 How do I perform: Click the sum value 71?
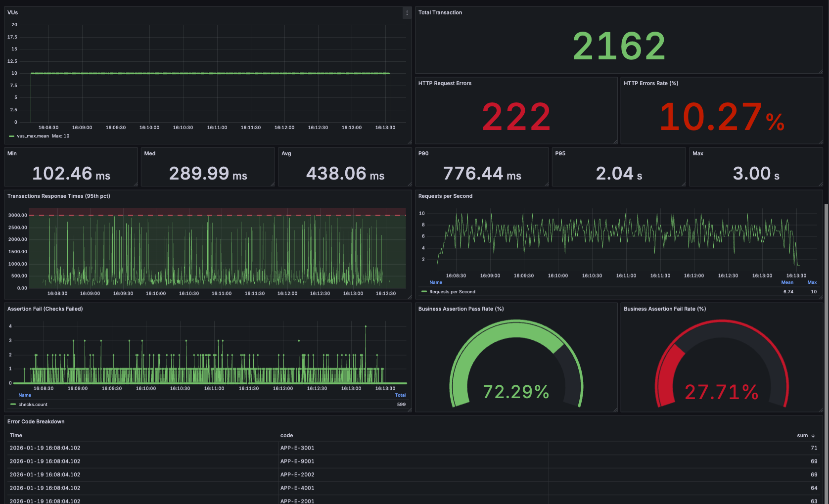[814, 448]
